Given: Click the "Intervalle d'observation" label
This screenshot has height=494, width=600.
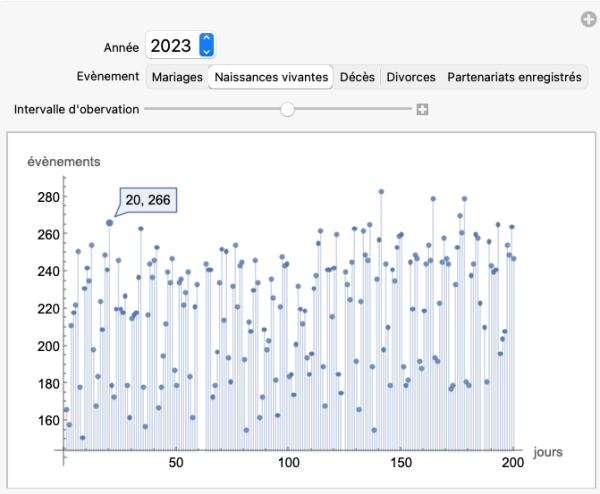Looking at the screenshot, I should pyautogui.click(x=75, y=109).
